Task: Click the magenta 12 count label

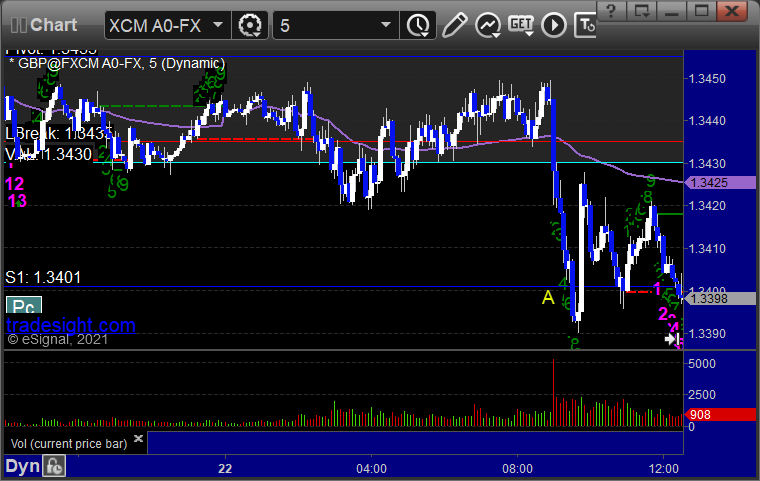Action: coord(15,183)
